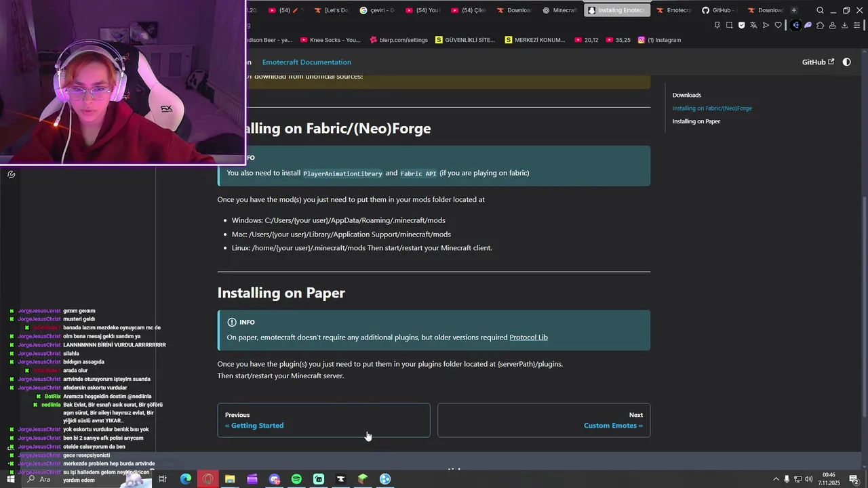This screenshot has width=868, height=488.
Task: Open File Explorer from the taskbar
Action: click(230, 479)
